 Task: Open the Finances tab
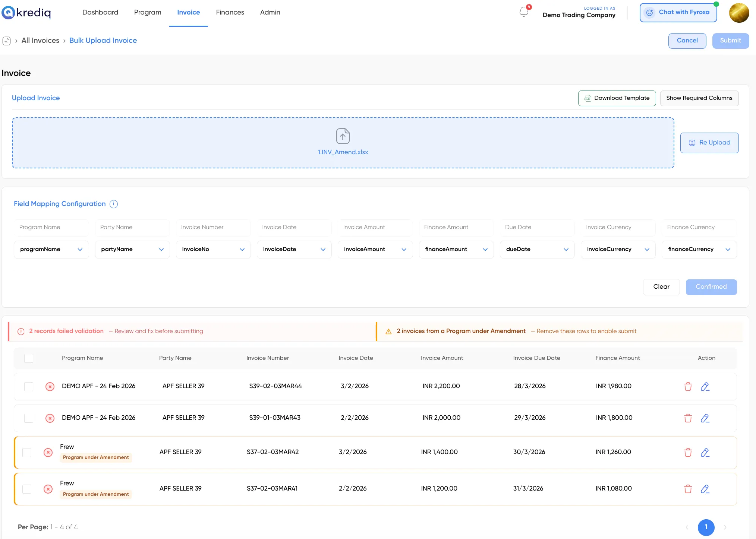[230, 12]
